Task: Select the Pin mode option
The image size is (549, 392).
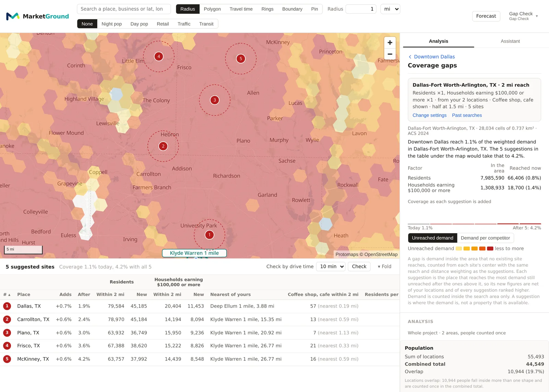Action: [x=315, y=9]
